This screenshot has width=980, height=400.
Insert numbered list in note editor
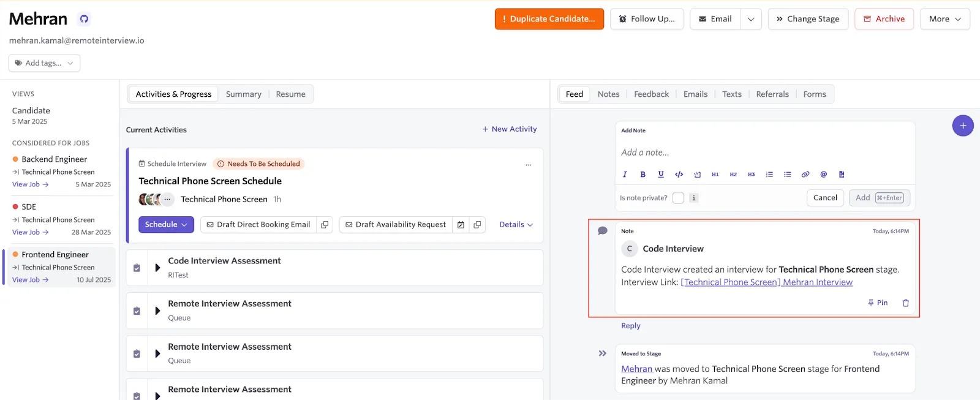click(x=769, y=175)
